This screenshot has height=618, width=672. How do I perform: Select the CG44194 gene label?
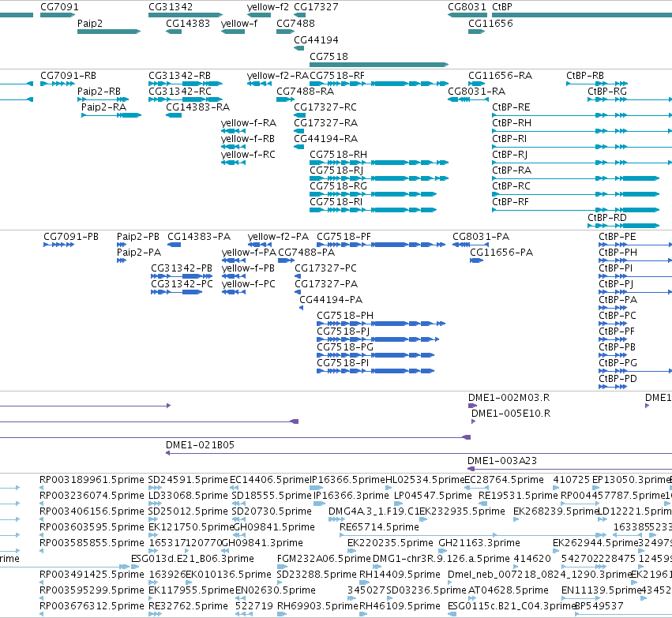tap(317, 40)
